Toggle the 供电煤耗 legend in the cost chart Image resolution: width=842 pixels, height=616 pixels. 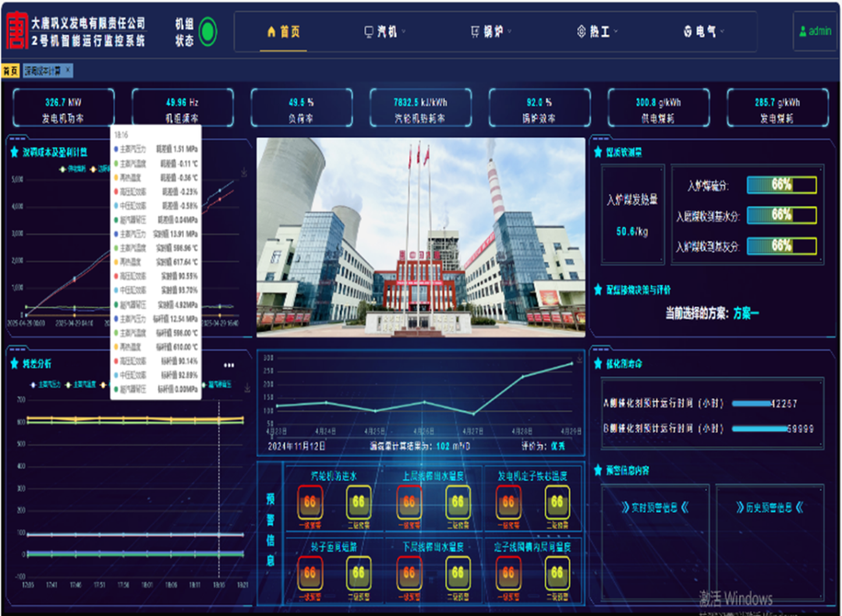73,168
